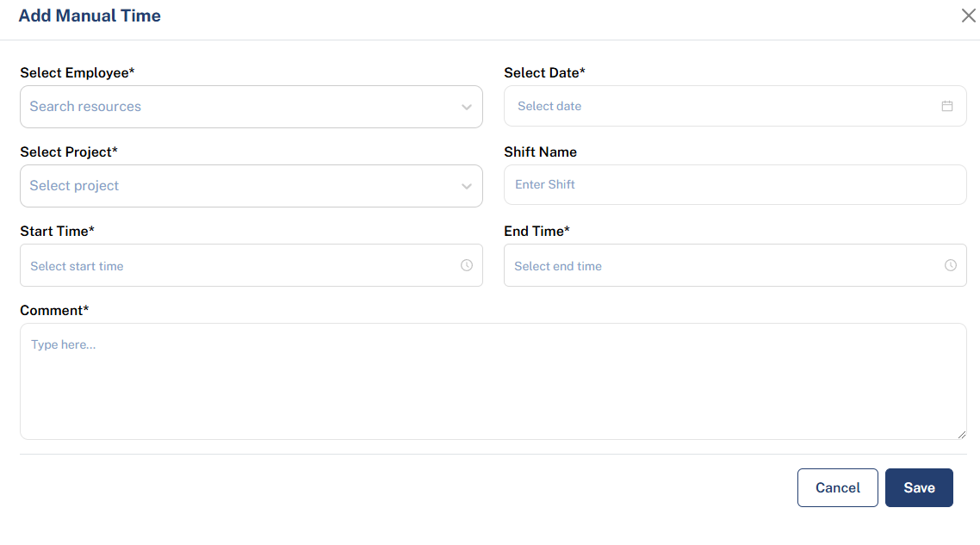Click the Enter Shift input field
The image size is (980, 545).
(x=735, y=184)
